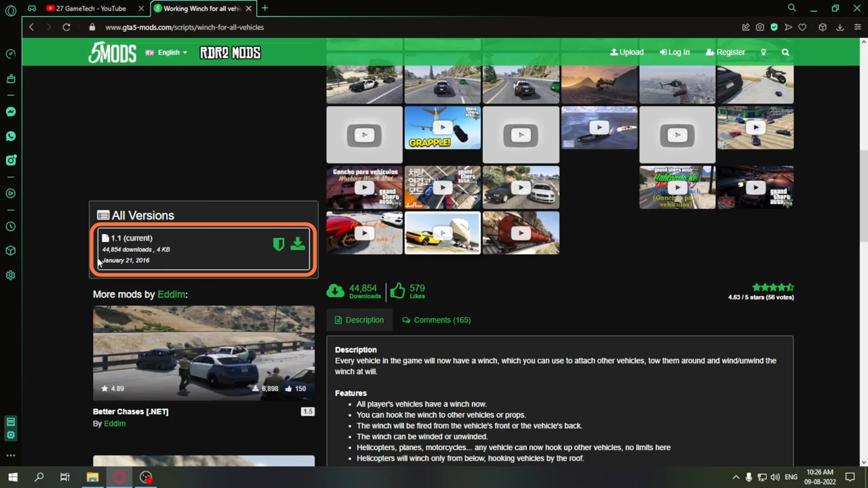
Task: Click the Register link
Action: tap(725, 52)
